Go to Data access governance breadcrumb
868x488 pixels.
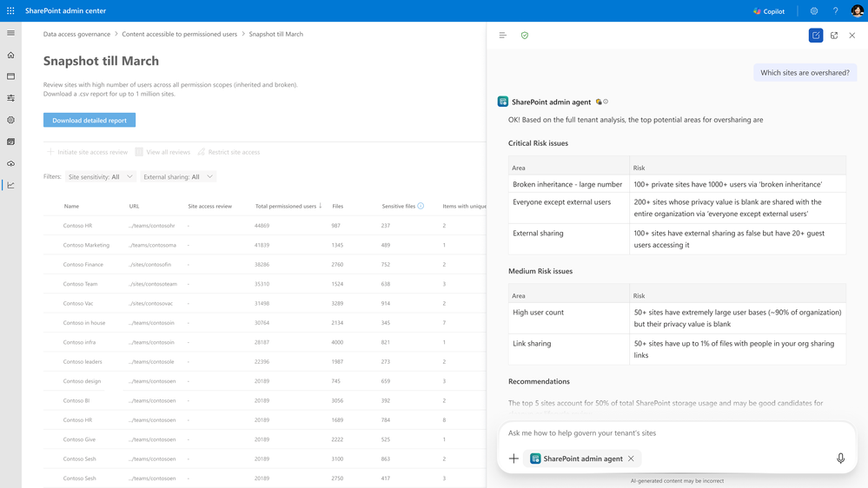76,35
